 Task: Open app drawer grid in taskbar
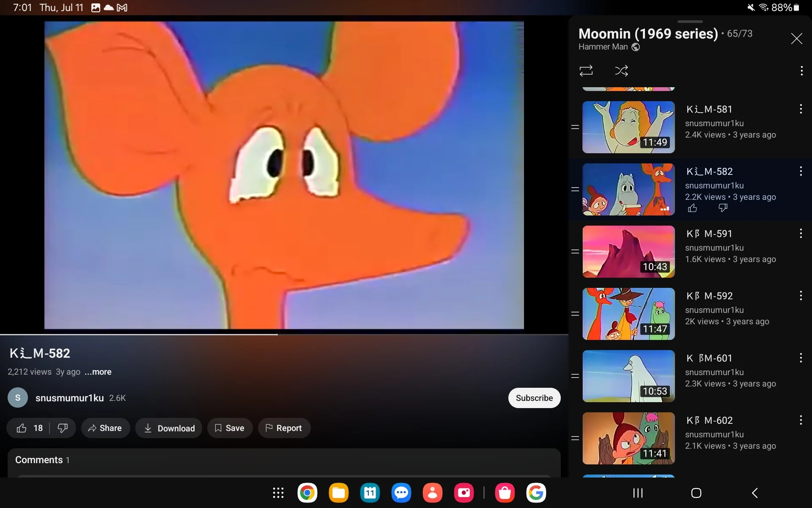278,493
